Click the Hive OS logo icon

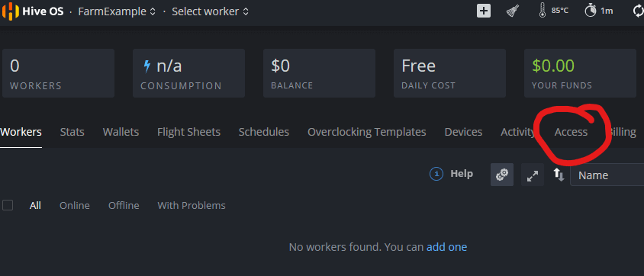(11, 11)
